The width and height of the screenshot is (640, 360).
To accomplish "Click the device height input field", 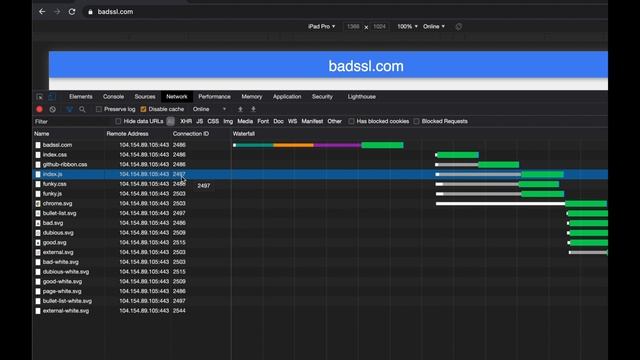I will tap(380, 27).
